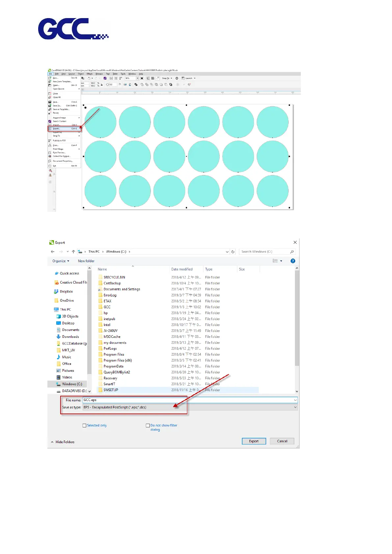Screen dimensions: 392x554
Task: Click the Weld shaping icon in property bar
Action: [x=142, y=85]
